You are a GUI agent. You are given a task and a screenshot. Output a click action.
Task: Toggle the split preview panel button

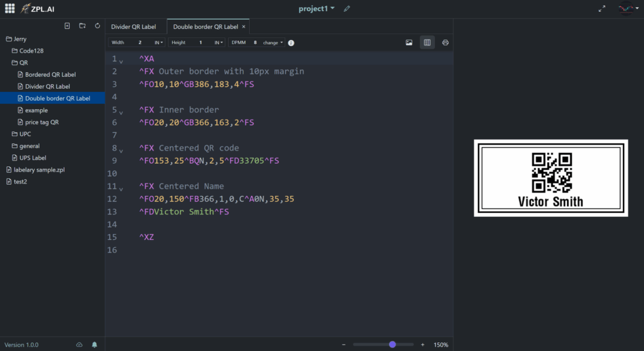point(427,42)
